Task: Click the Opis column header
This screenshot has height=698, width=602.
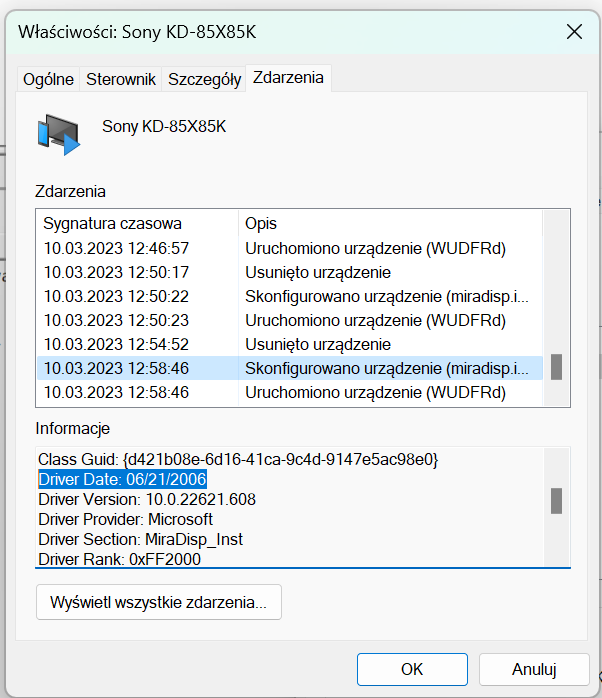Action: (261, 223)
